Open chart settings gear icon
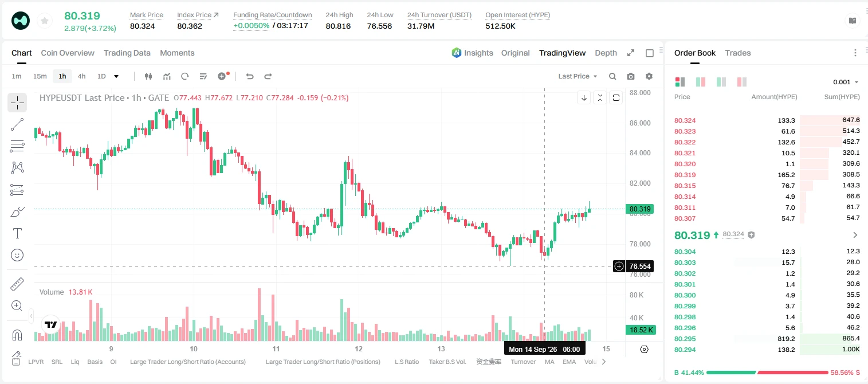868x384 pixels. point(649,76)
